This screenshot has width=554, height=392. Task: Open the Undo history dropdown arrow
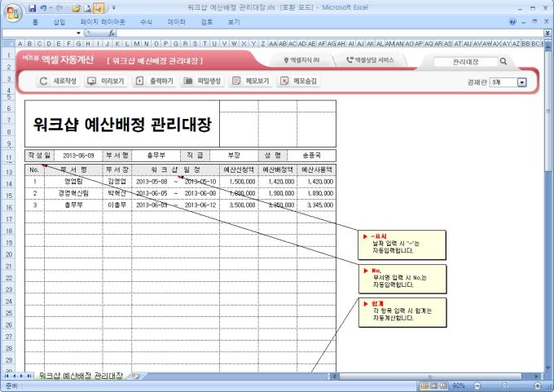[x=51, y=8]
